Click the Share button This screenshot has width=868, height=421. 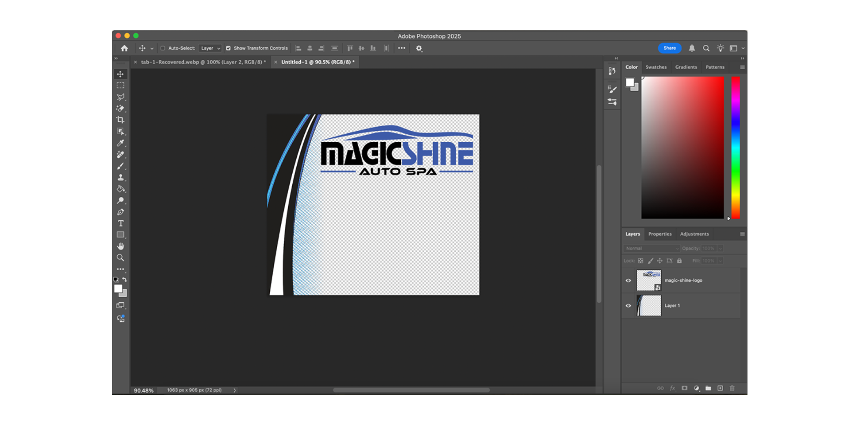[x=669, y=48]
